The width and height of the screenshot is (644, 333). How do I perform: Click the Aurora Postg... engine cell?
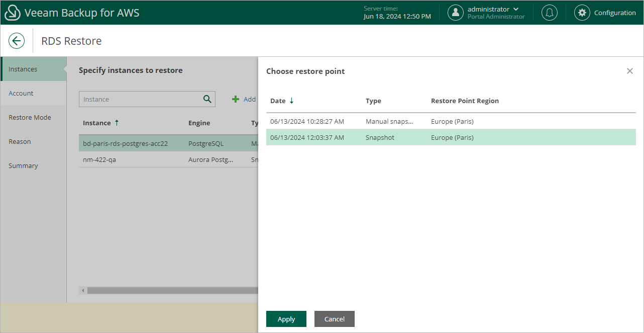pos(210,159)
